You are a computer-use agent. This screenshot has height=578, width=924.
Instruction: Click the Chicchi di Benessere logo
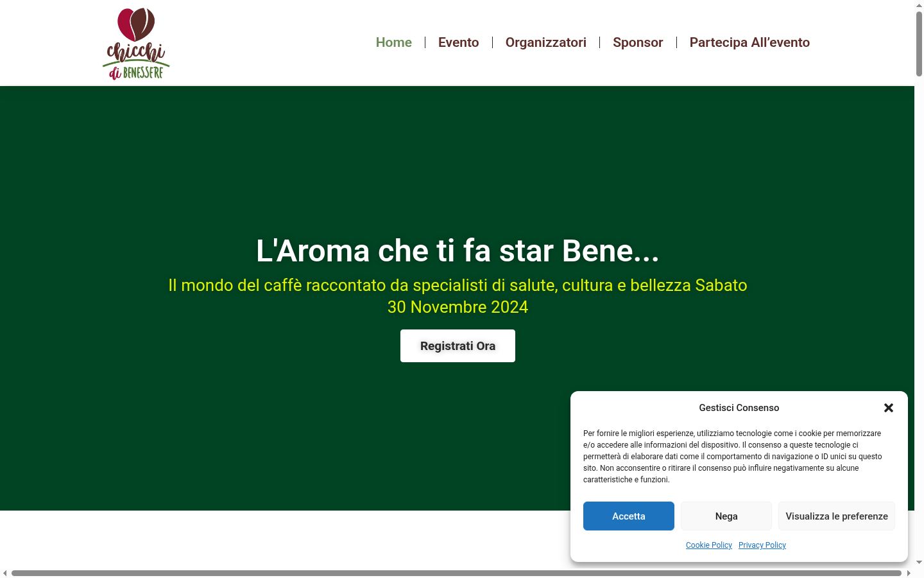click(x=136, y=43)
